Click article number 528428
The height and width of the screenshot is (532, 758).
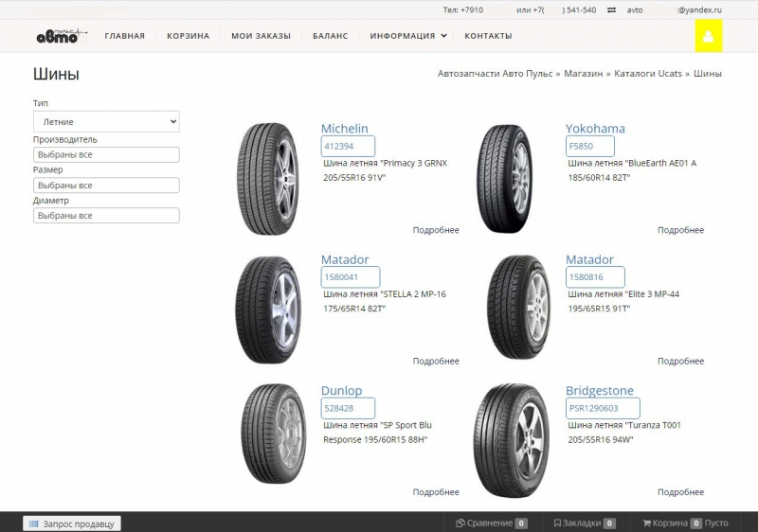[348, 408]
